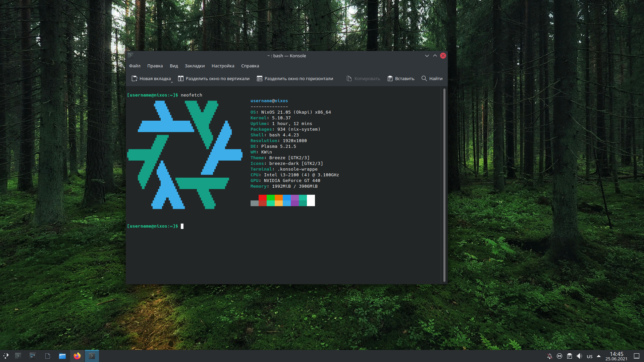The image size is (644, 362).
Task: Toggle the muted notifications bell in tray
Action: 549,356
